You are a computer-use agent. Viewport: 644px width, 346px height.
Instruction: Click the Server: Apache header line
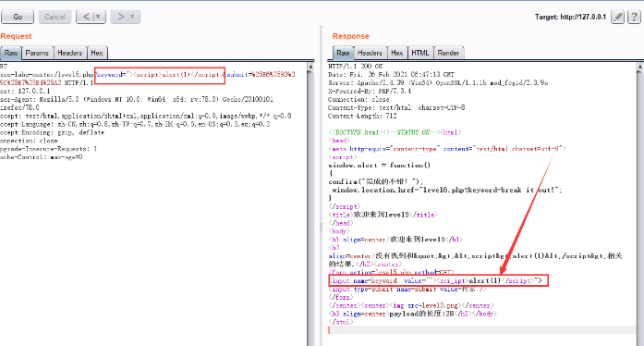pos(438,82)
